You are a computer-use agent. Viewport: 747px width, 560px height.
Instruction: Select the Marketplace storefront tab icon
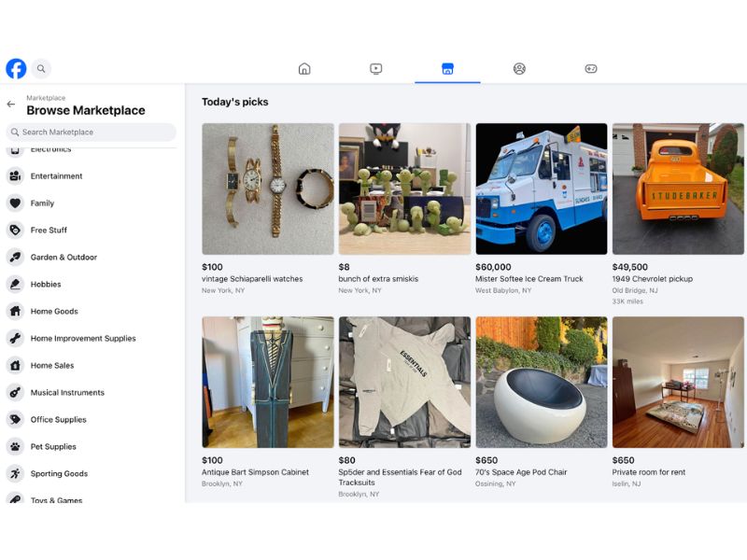point(448,68)
